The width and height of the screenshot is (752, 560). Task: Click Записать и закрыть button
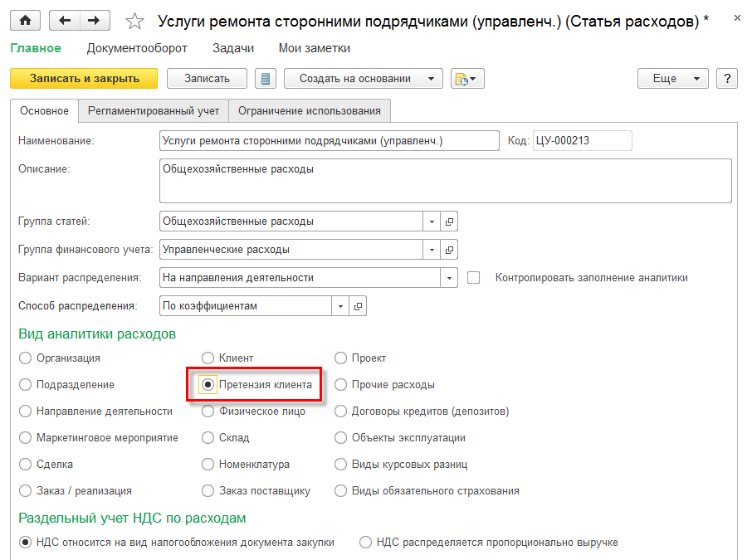(84, 79)
